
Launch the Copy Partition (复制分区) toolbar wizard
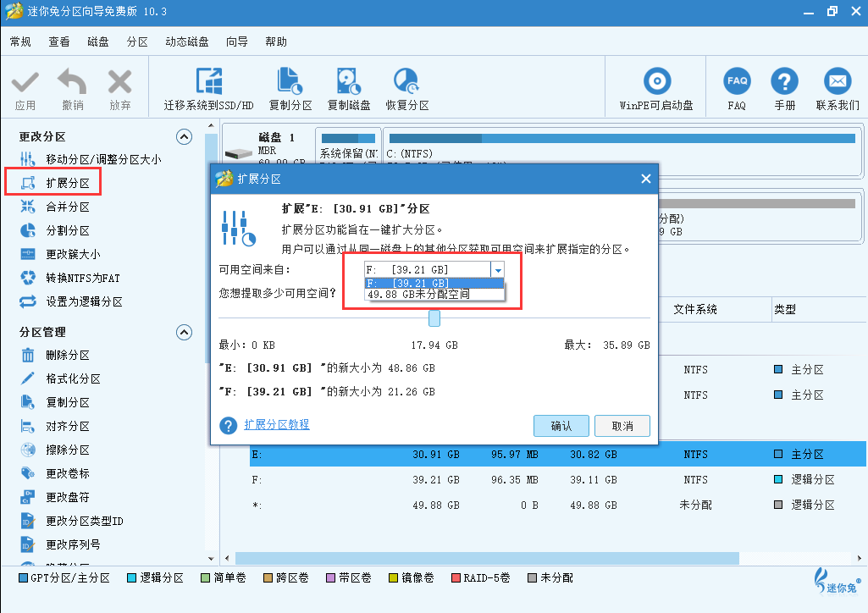coord(290,89)
